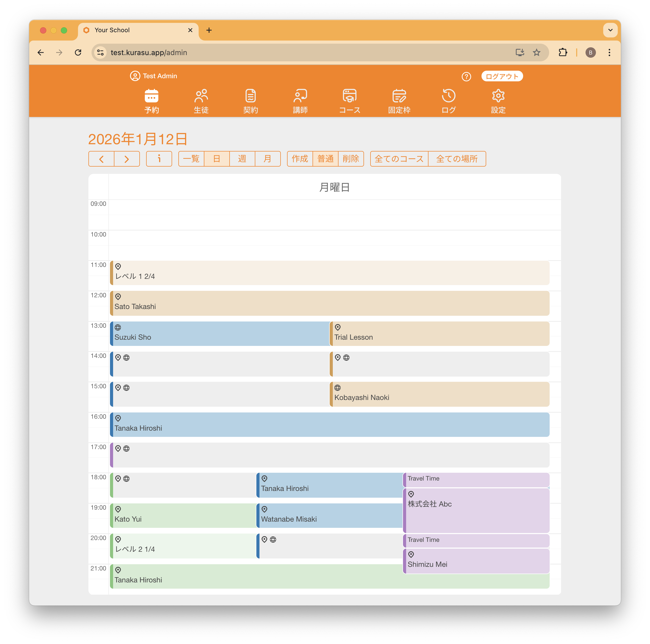Click the ログアウト logout button
Viewport: 650px width, 644px height.
pyautogui.click(x=502, y=76)
